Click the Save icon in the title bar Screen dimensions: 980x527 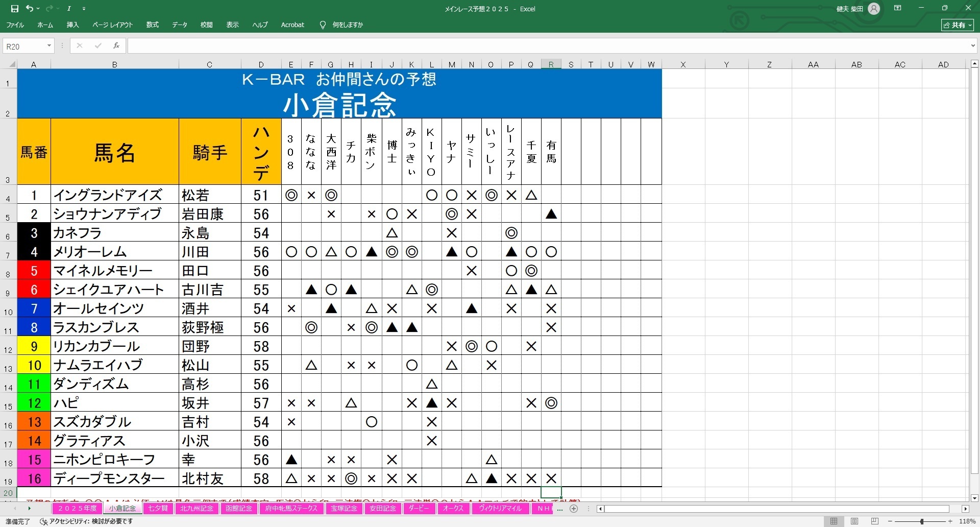pos(14,9)
